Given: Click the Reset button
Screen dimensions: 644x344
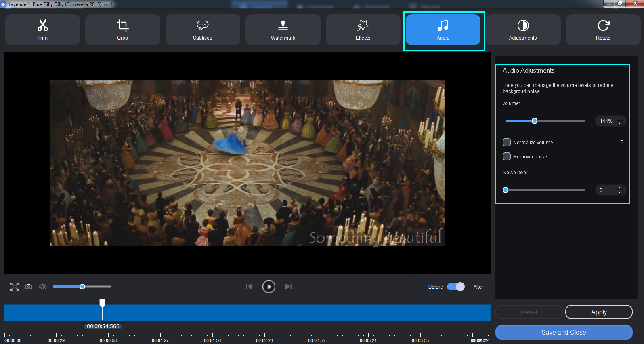Looking at the screenshot, I should click(529, 312).
